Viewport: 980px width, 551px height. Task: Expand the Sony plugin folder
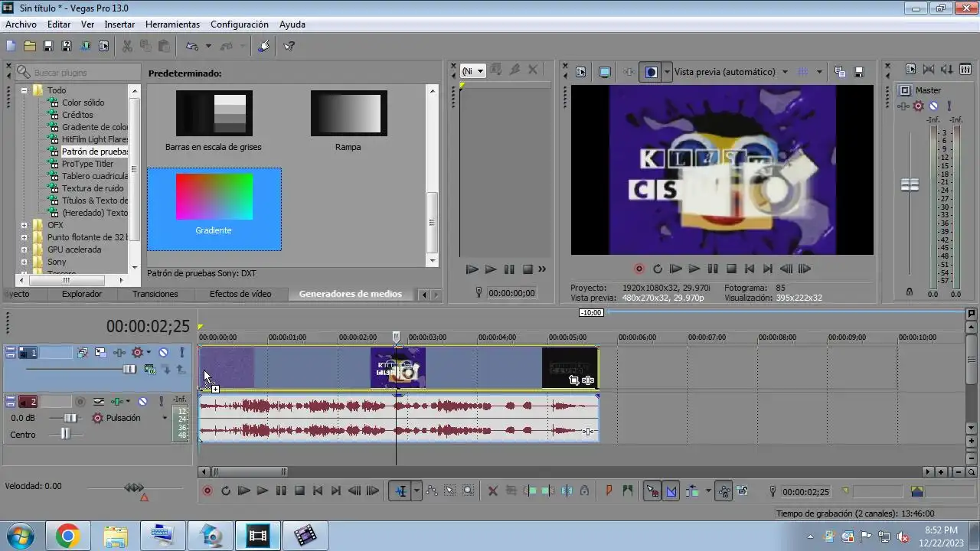pos(24,262)
